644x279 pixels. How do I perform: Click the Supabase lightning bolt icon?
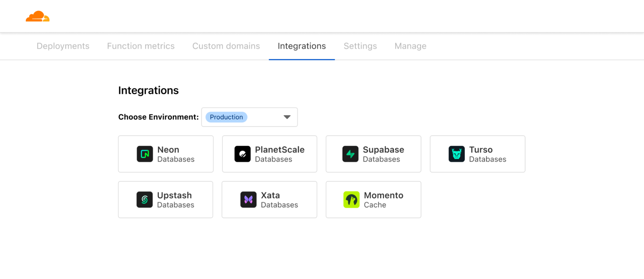[x=350, y=154]
